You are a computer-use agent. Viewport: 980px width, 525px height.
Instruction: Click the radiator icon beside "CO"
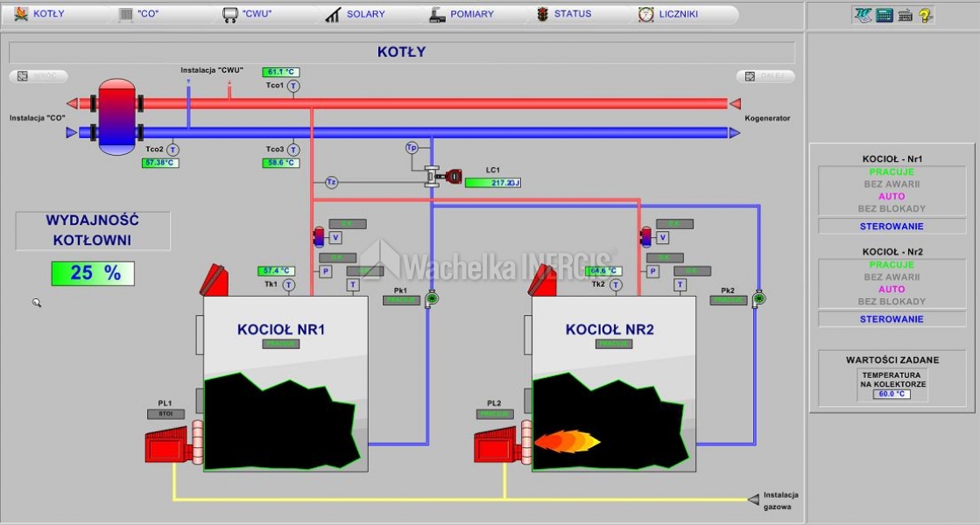tap(126, 14)
